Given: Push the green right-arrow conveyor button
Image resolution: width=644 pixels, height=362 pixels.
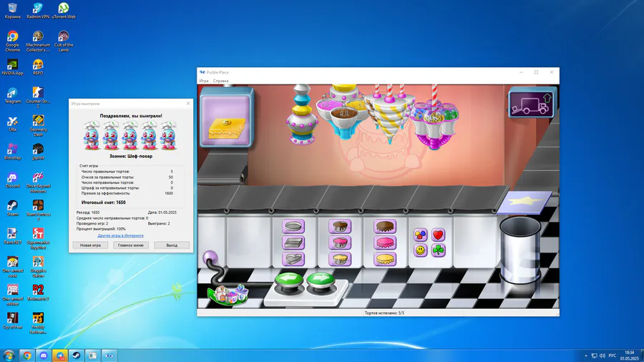Looking at the screenshot, I should pos(321,281).
